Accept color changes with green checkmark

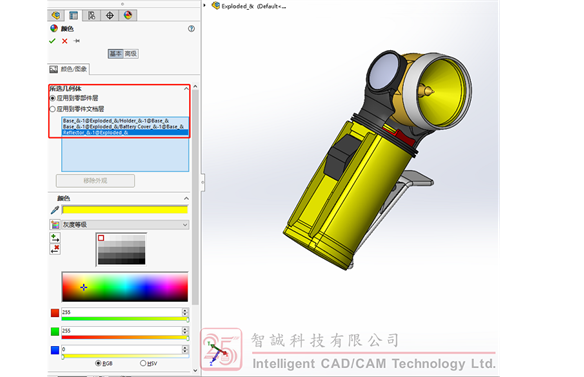pos(52,41)
